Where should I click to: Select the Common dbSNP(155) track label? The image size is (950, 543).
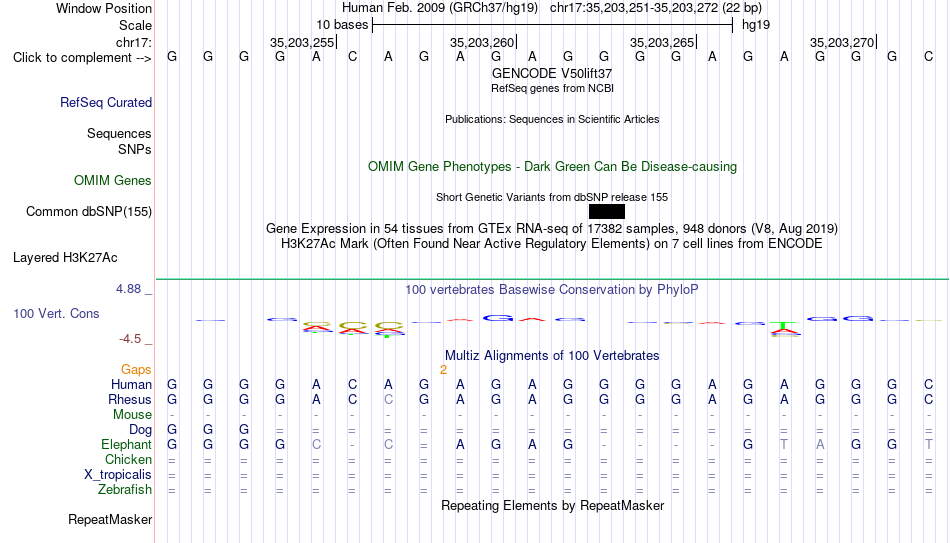pyautogui.click(x=89, y=212)
